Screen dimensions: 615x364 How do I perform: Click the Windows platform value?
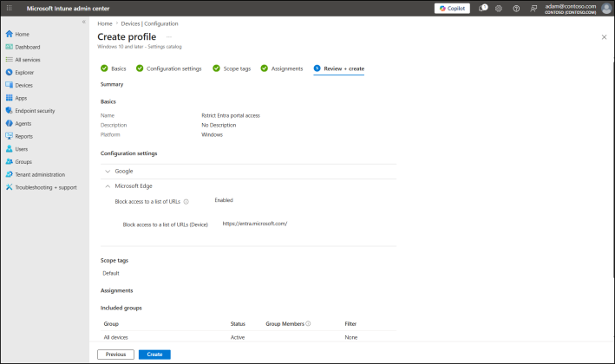(x=212, y=134)
